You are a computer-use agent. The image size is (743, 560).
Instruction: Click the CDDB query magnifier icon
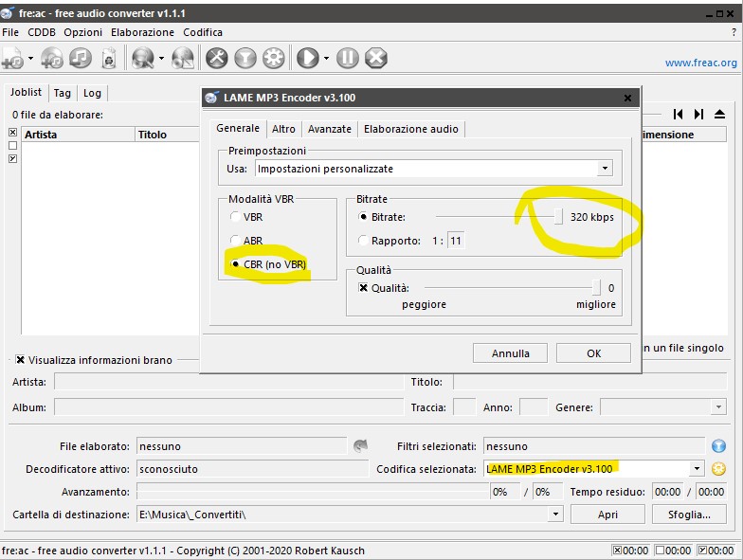pos(142,59)
